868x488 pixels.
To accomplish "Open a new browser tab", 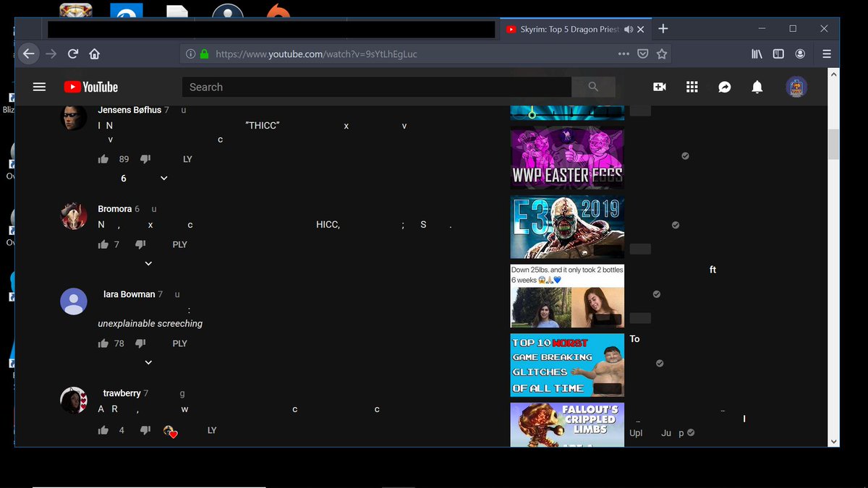I will (x=663, y=29).
